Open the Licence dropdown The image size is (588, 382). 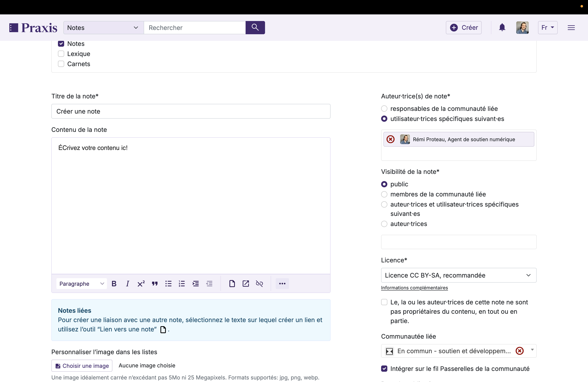coord(458,275)
